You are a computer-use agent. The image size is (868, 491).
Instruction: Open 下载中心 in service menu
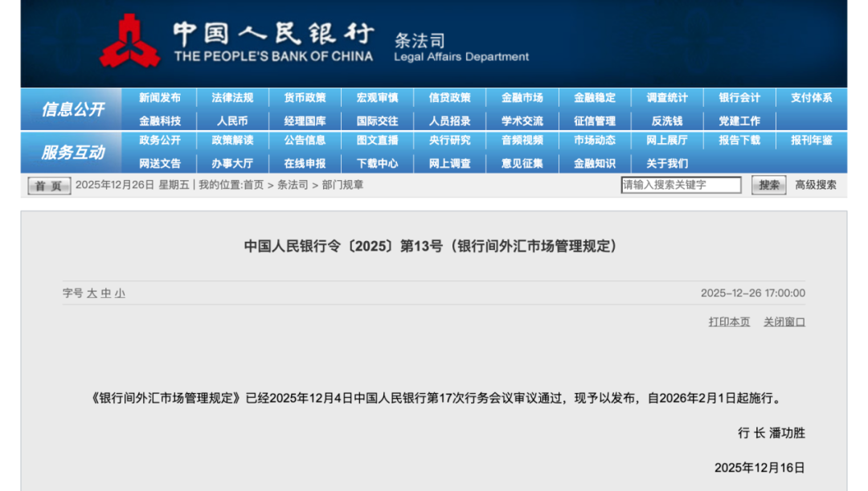[377, 163]
